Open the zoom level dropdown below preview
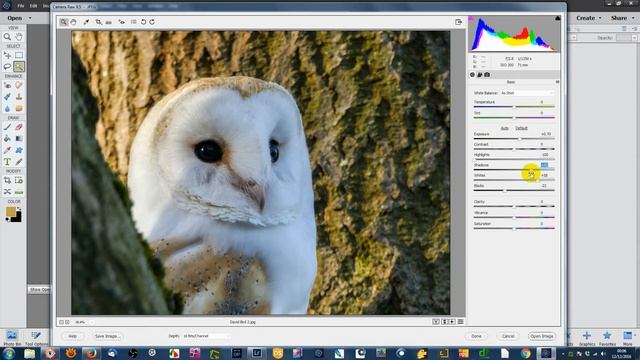640x360 pixels. click(83, 322)
